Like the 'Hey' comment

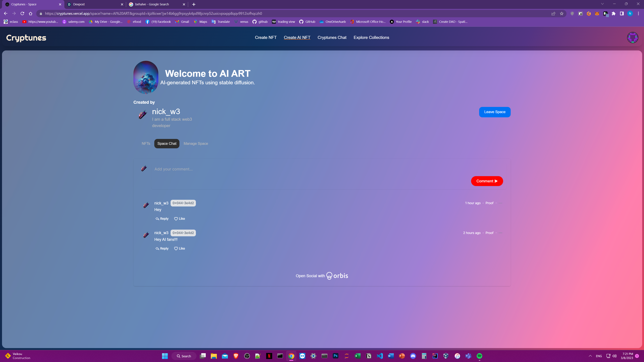click(179, 219)
